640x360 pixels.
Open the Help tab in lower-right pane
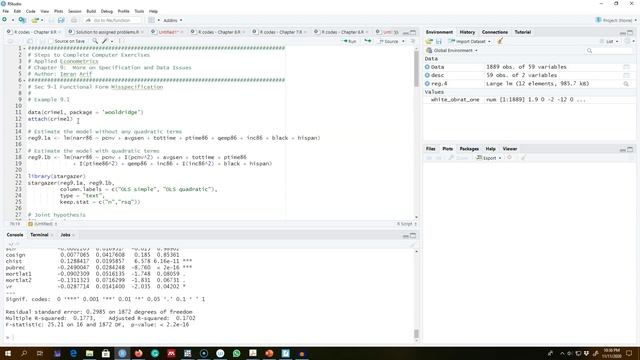tap(490, 149)
